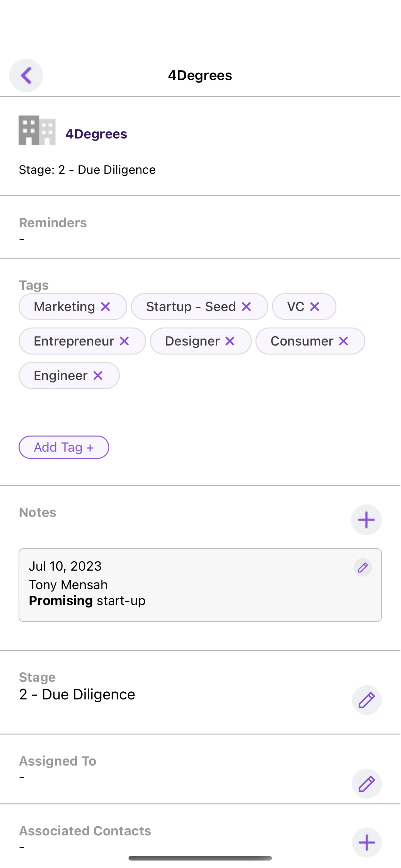Screen dimensions: 401x868
Task: Go back using the chevron arrow
Action: pyautogui.click(x=26, y=75)
